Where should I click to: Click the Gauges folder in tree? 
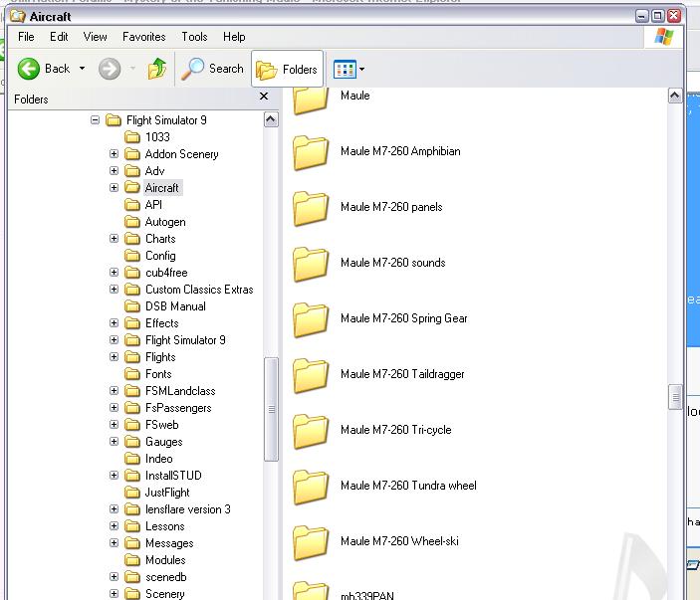(x=163, y=442)
